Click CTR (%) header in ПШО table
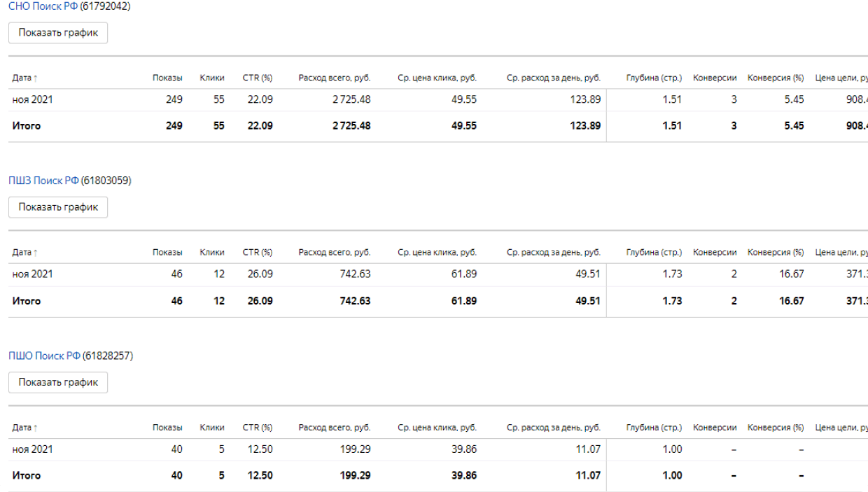This screenshot has width=868, height=492. [257, 427]
